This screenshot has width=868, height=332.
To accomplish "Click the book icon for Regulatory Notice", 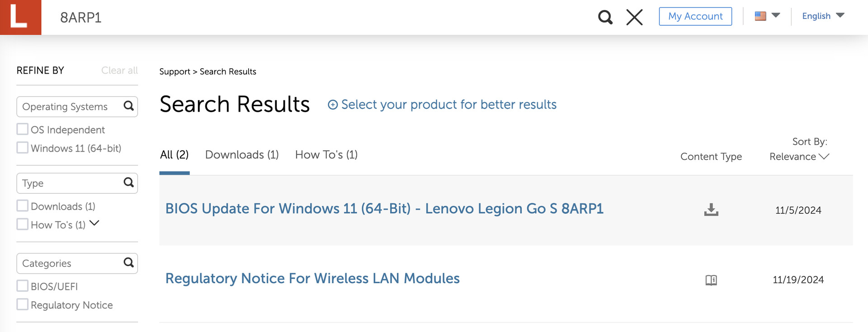I will coord(711,280).
